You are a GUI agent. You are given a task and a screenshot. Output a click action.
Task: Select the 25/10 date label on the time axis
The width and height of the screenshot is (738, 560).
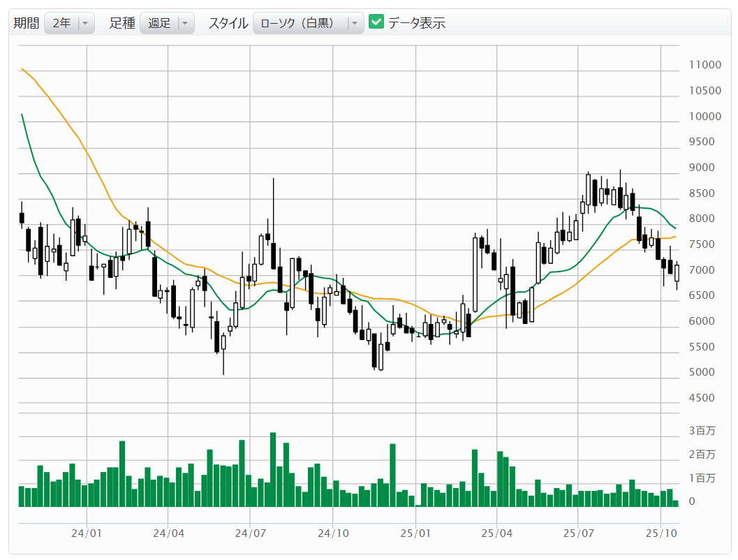click(660, 534)
